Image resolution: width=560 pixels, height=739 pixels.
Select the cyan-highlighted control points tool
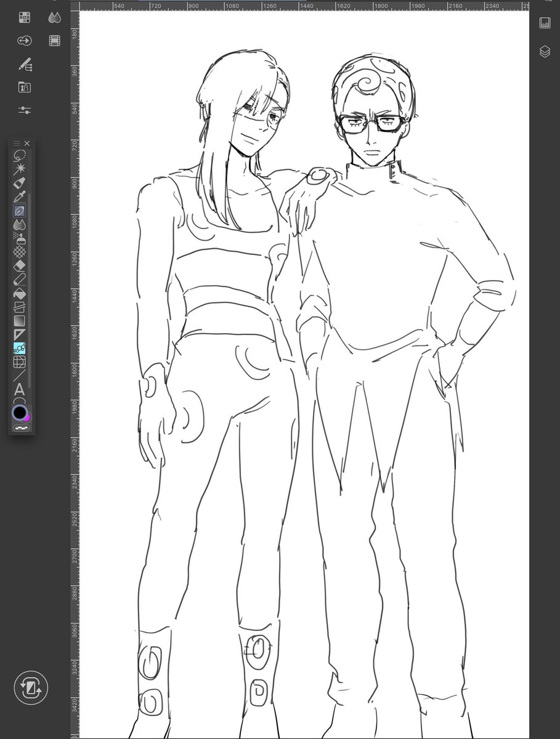pyautogui.click(x=19, y=348)
